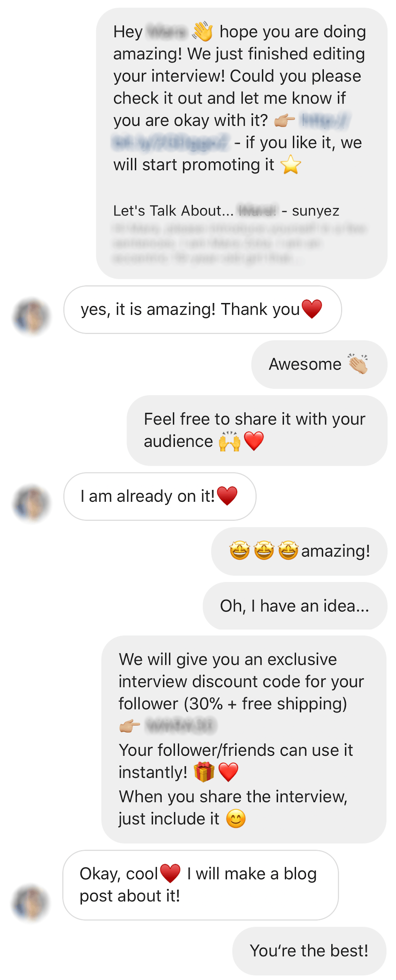Select the 'You're the best!' message bubble

point(309,951)
